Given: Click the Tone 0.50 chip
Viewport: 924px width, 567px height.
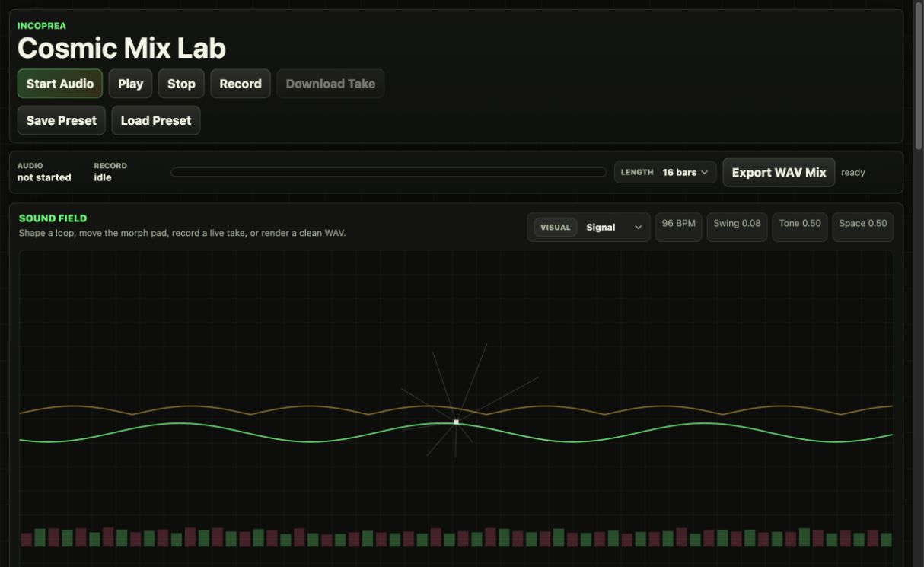Looking at the screenshot, I should coord(800,227).
